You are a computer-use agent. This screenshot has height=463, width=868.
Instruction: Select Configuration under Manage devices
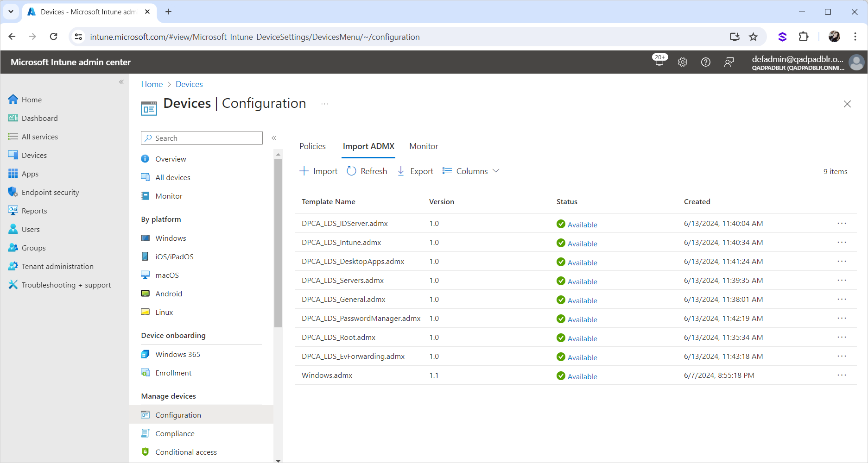[202, 415]
